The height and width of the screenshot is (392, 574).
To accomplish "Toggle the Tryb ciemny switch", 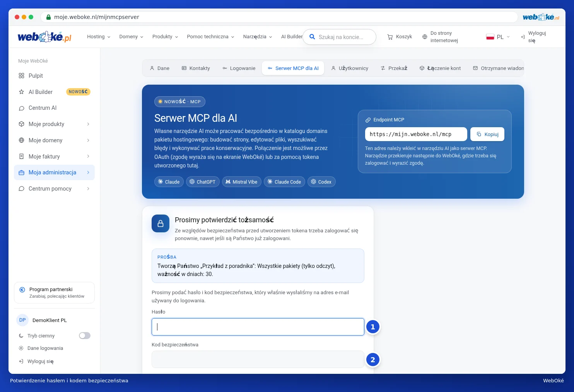I will 85,336.
